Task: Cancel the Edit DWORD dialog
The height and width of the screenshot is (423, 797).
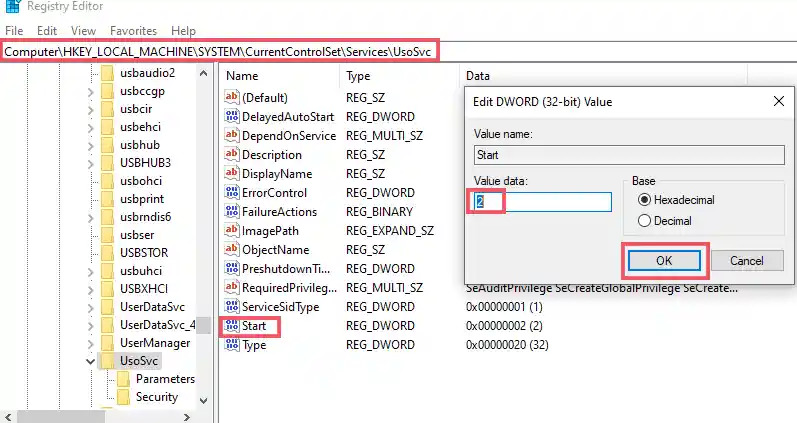Action: tap(746, 261)
